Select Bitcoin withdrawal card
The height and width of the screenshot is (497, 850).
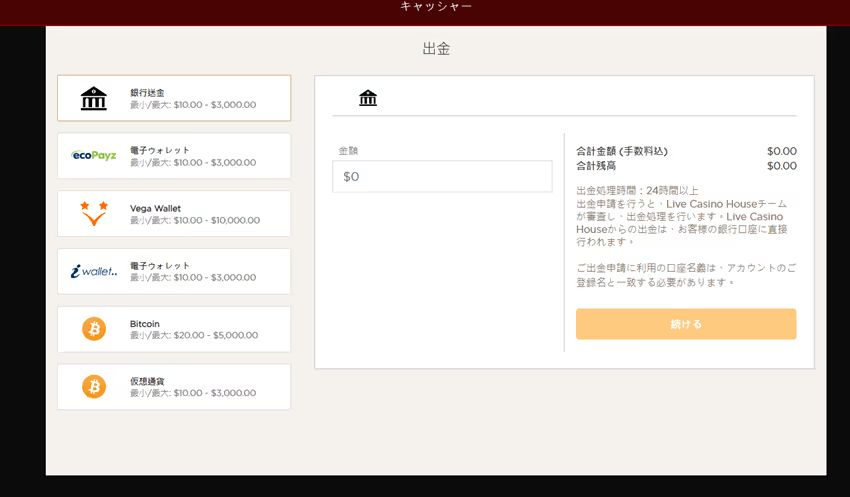point(174,329)
